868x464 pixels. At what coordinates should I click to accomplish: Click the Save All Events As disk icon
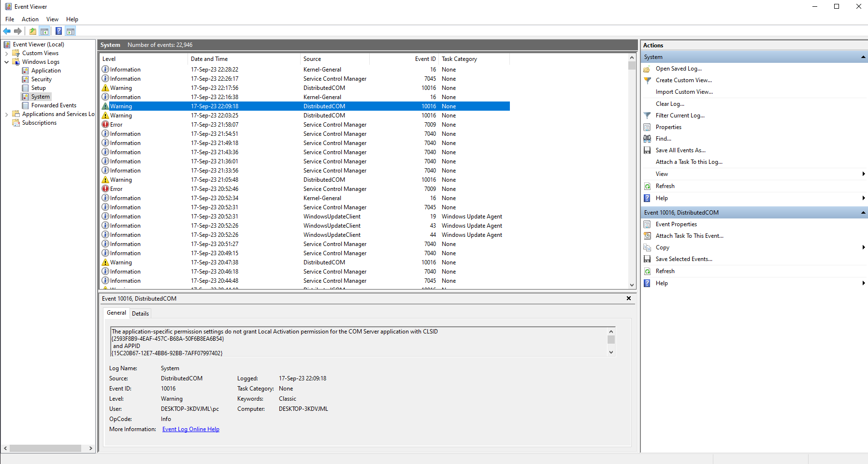pyautogui.click(x=647, y=150)
